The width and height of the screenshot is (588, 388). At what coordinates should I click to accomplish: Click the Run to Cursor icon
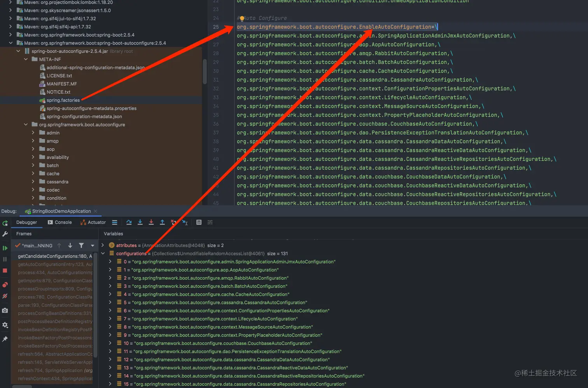pos(185,222)
